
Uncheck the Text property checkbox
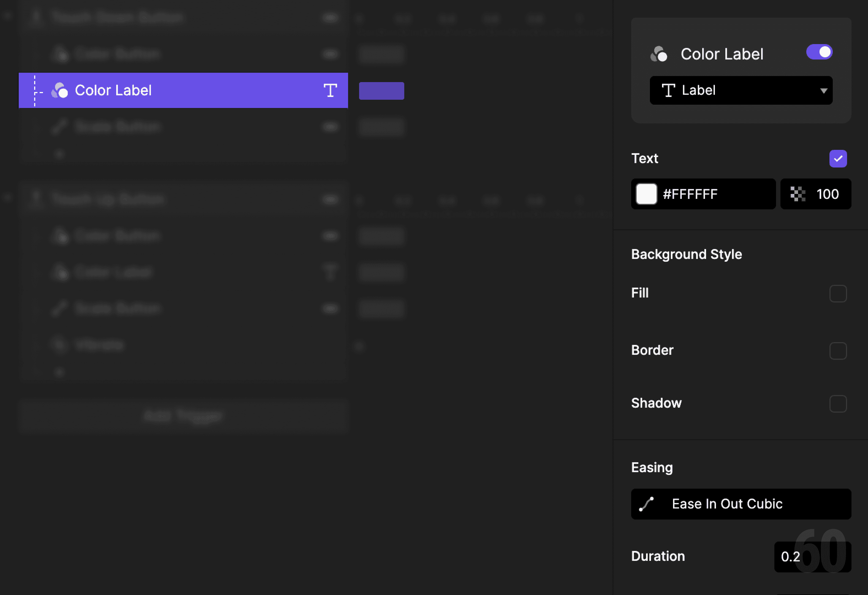coord(838,158)
